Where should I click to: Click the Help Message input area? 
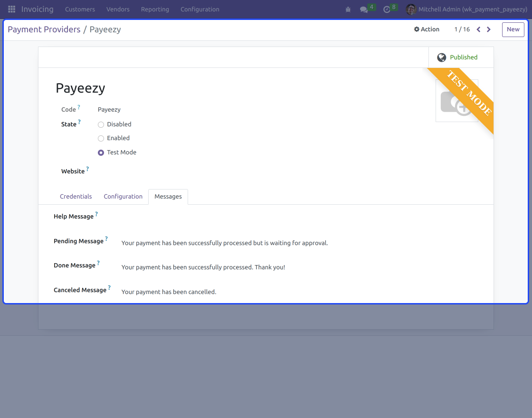[300, 218]
